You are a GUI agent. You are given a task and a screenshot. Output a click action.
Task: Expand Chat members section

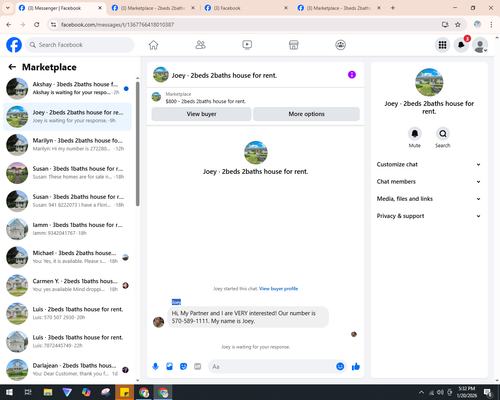[x=429, y=182]
